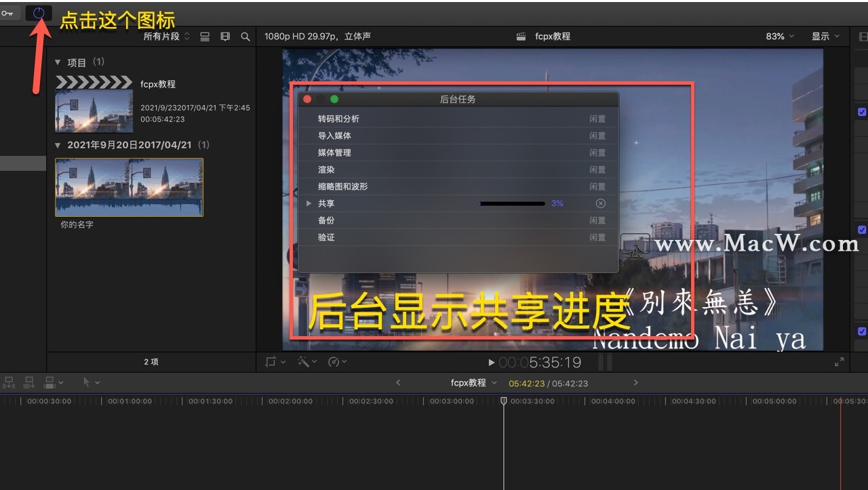Viewport: 868px width, 490px height.
Task: Select the 媒体管理 task row
Action: (x=458, y=152)
